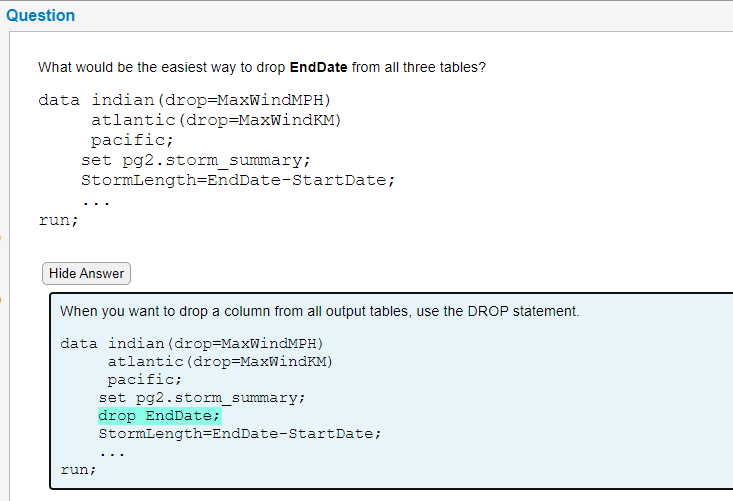Click 'data indian(drop=MaxWindMPH)' line in question code
This screenshot has width=733, height=501.
click(x=185, y=100)
